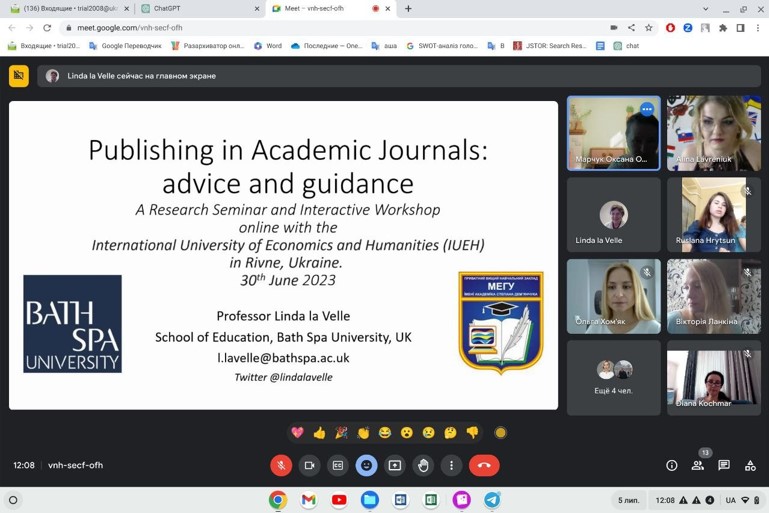This screenshot has width=769, height=513.
Task: Open Chrome from the shelf
Action: pyautogui.click(x=278, y=500)
